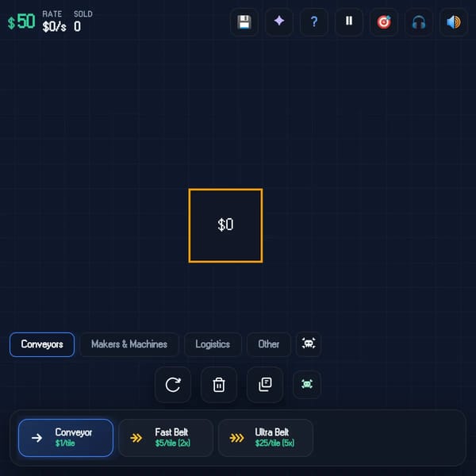This screenshot has height=476, width=476.
Task: Open the red target goals icon
Action: click(384, 22)
